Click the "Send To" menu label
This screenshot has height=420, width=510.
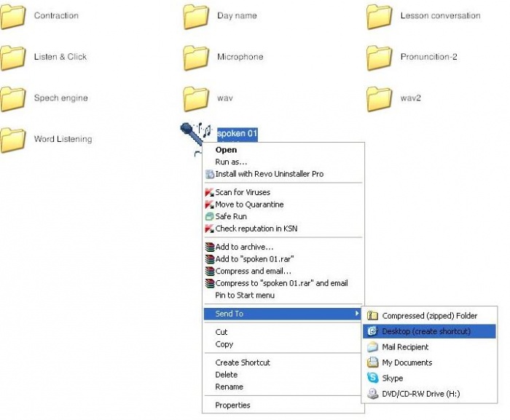coord(229,314)
